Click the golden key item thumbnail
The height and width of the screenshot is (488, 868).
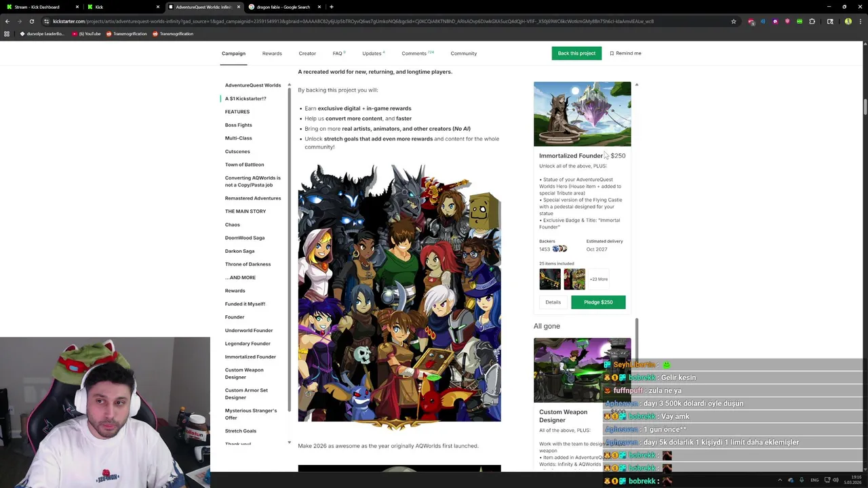click(x=550, y=279)
